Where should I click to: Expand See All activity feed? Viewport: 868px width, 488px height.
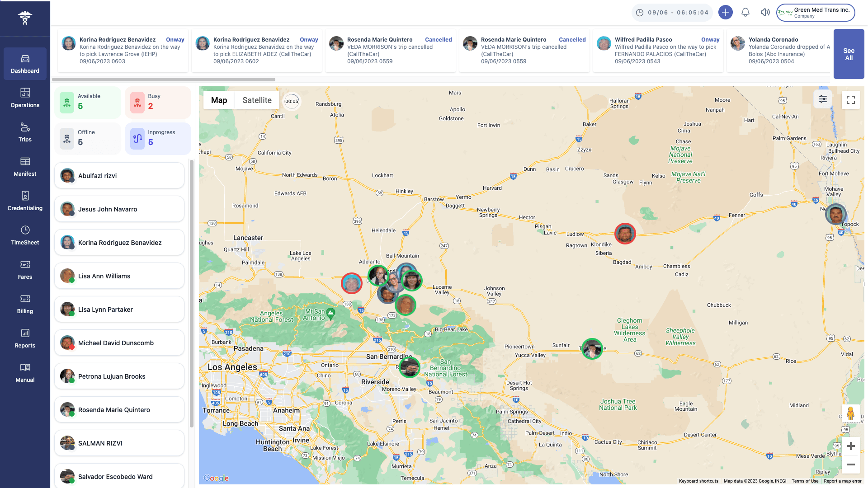click(x=849, y=54)
